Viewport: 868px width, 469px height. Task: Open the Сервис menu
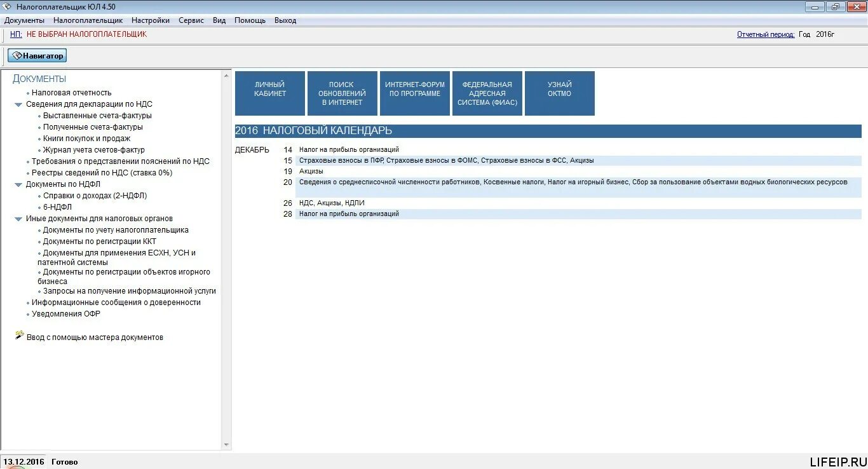[191, 20]
